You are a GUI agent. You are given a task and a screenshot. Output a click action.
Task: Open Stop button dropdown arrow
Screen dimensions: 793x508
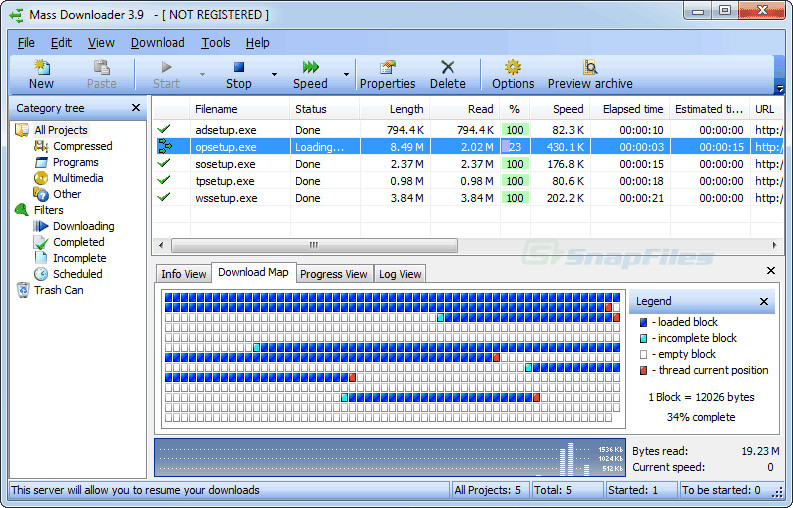[x=275, y=74]
